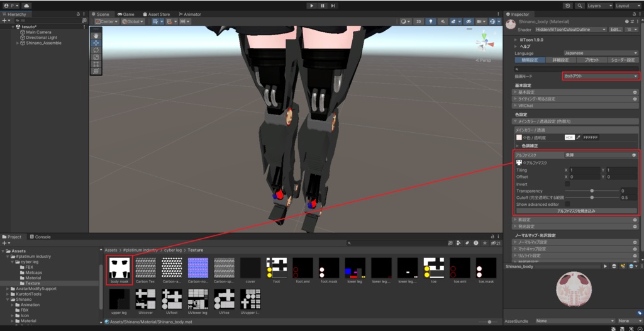The width and height of the screenshot is (644, 331).
Task: Select the Rotate tool in Scene
Action: pos(96,50)
